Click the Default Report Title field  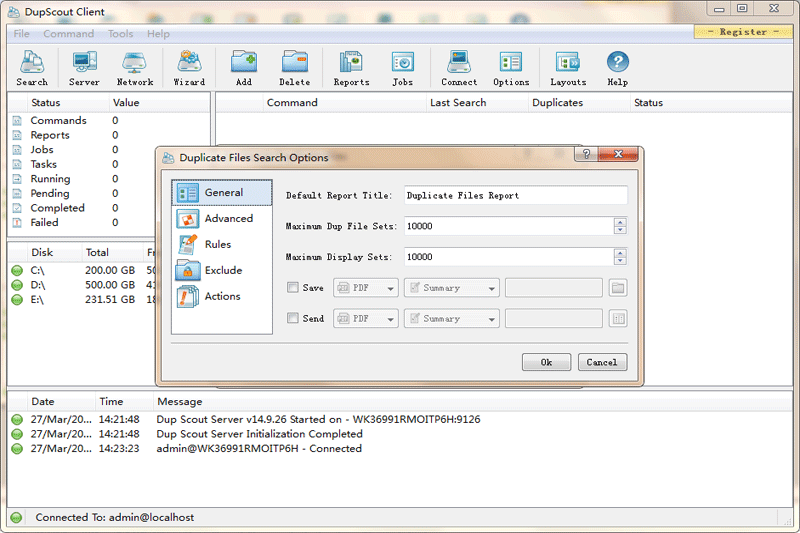tap(515, 196)
